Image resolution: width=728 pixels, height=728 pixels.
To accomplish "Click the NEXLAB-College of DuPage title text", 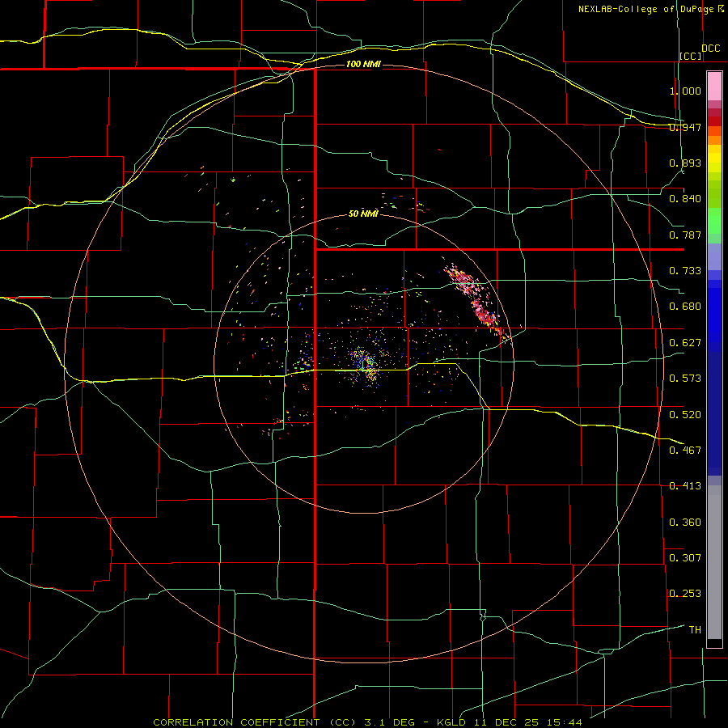I will (645, 9).
